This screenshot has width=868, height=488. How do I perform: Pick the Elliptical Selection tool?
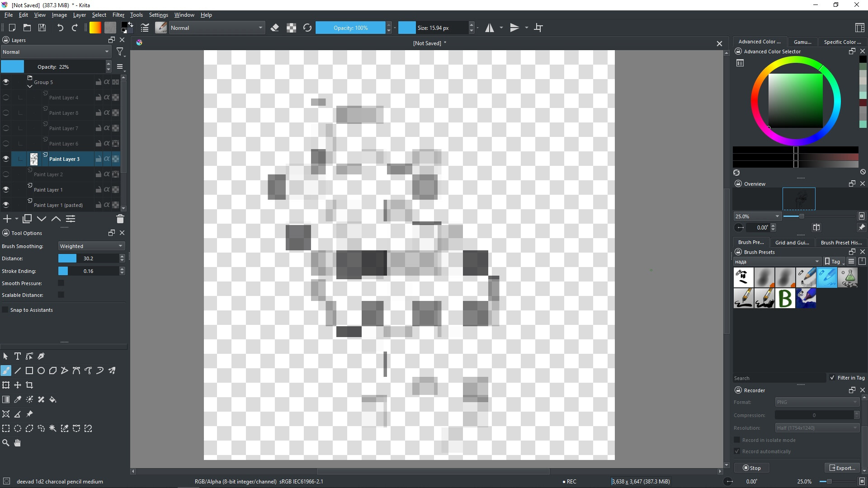18,429
